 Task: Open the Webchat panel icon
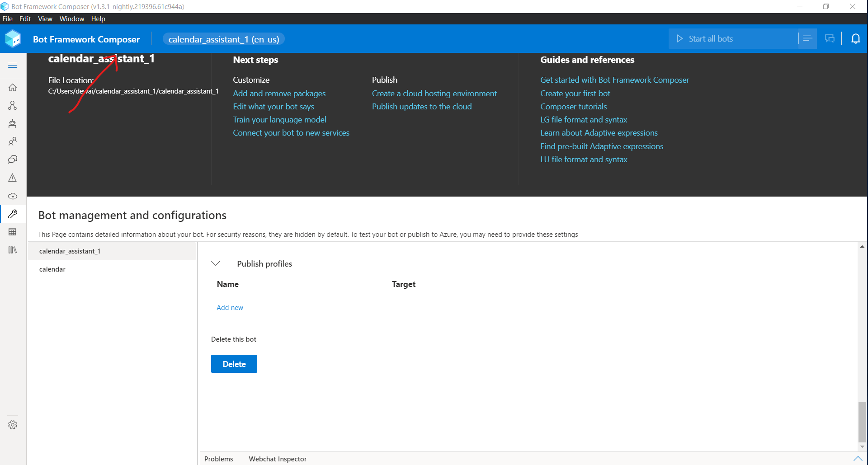click(x=830, y=38)
